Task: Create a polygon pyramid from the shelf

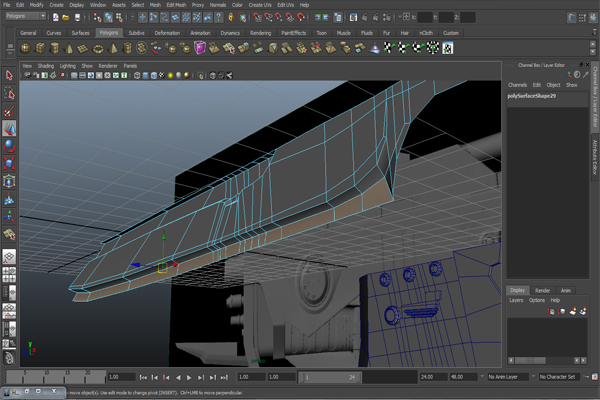Action: click(112, 48)
